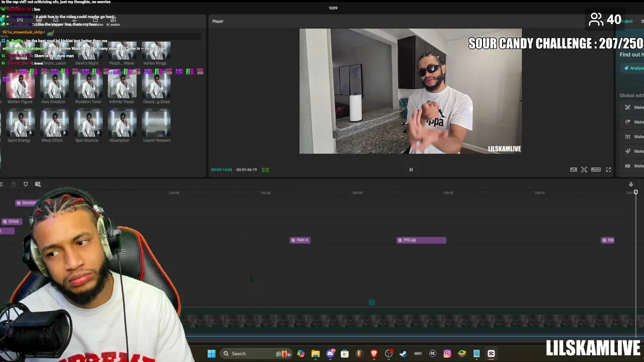Open 4K Video Downloader from the taskbar
The image size is (644, 362).
(x=433, y=353)
